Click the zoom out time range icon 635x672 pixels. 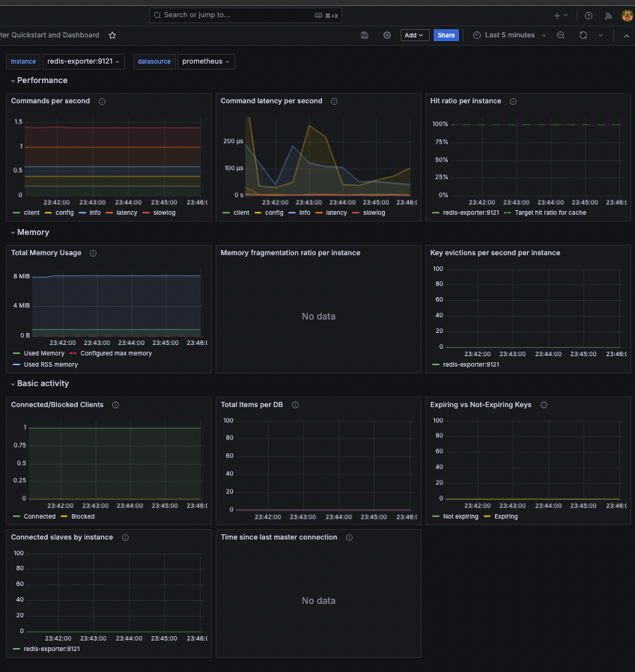560,36
